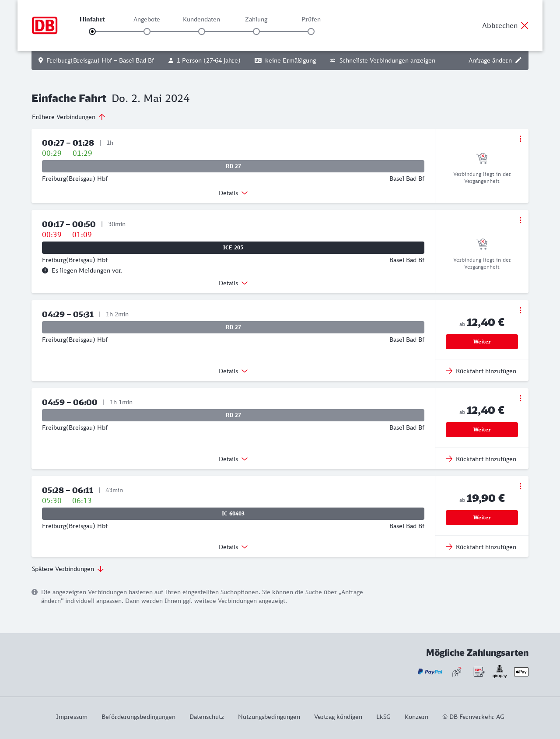
Task: Expand Details for the IC 60403 connection
Action: pyautogui.click(x=233, y=547)
